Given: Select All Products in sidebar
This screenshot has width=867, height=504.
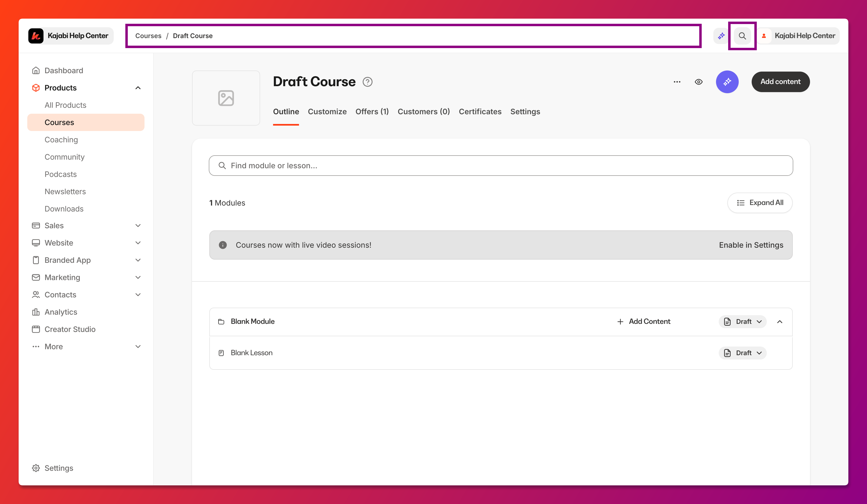Looking at the screenshot, I should pyautogui.click(x=65, y=105).
